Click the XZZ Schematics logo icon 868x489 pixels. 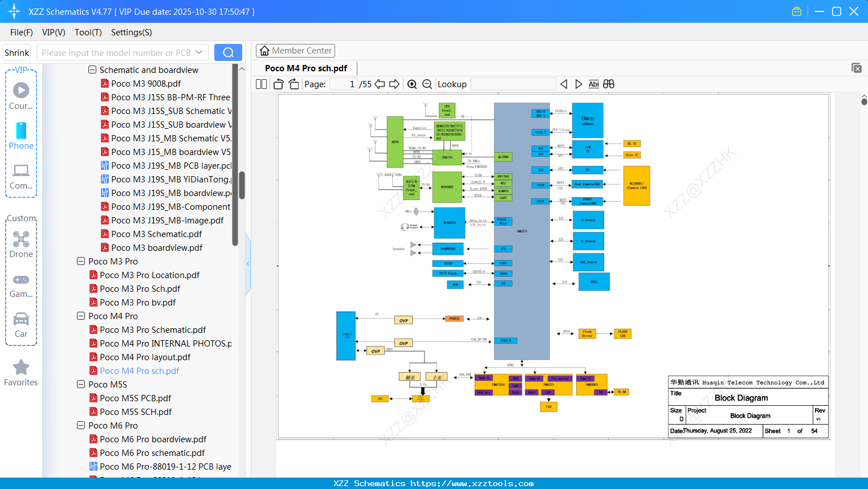(14, 11)
